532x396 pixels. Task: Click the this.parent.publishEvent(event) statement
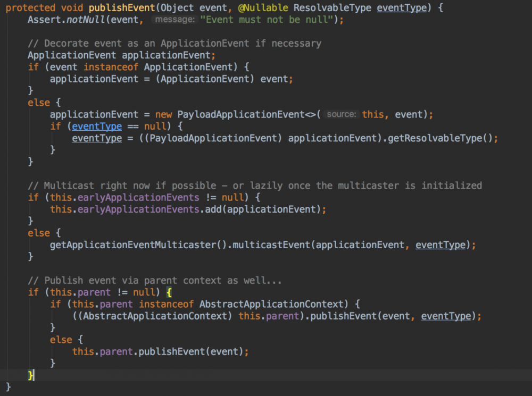(160, 351)
